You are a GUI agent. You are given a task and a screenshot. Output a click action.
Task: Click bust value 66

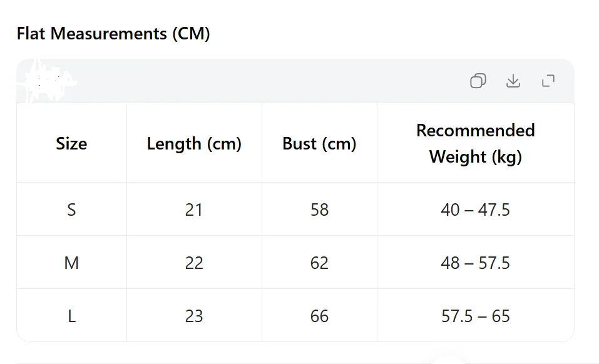[319, 316]
